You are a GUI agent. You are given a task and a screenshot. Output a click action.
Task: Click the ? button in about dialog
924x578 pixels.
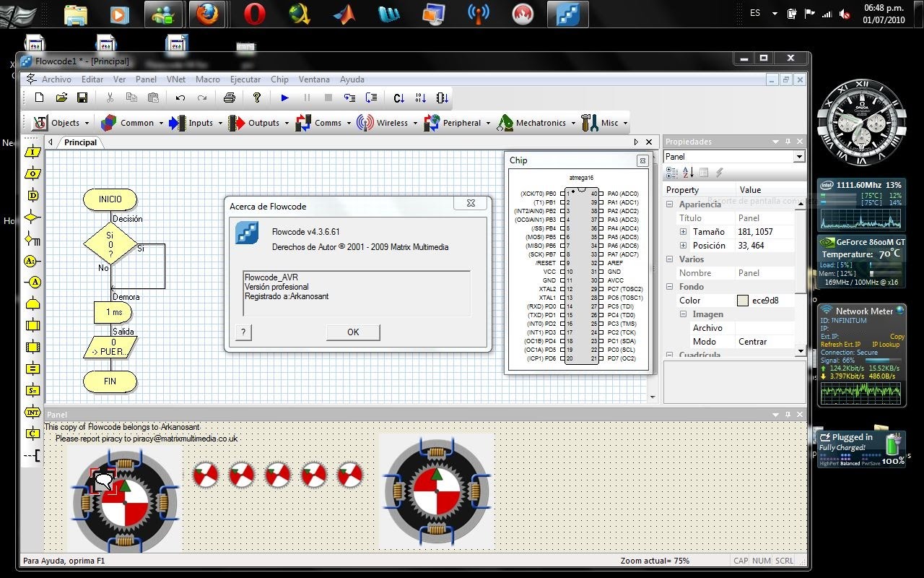[244, 332]
